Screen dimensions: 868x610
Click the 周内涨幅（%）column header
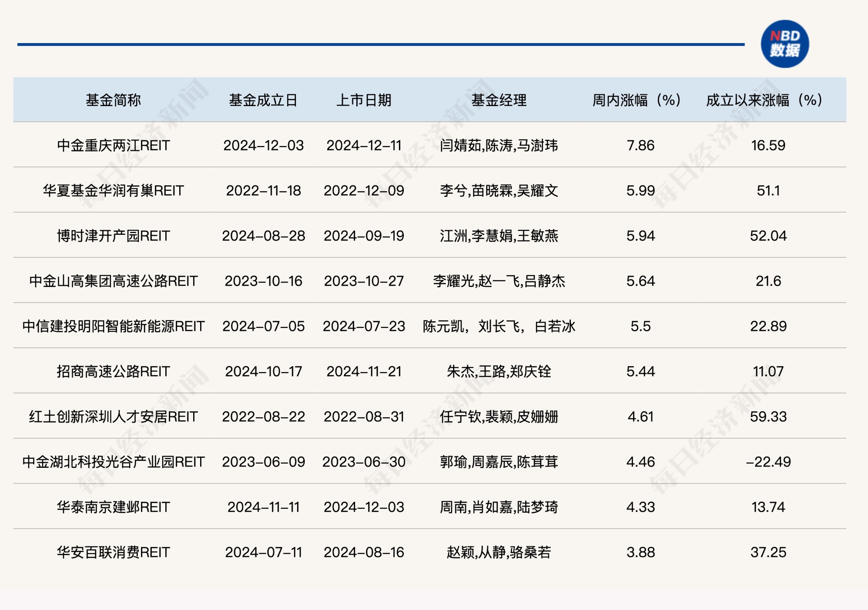coord(637,100)
